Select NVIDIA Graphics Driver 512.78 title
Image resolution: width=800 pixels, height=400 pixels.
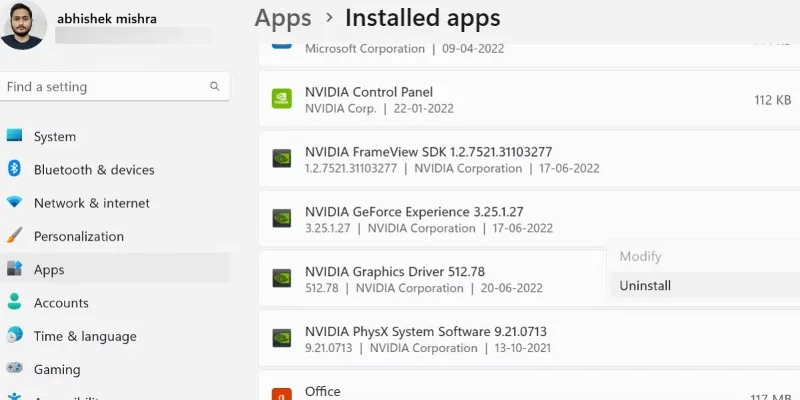[x=395, y=271]
